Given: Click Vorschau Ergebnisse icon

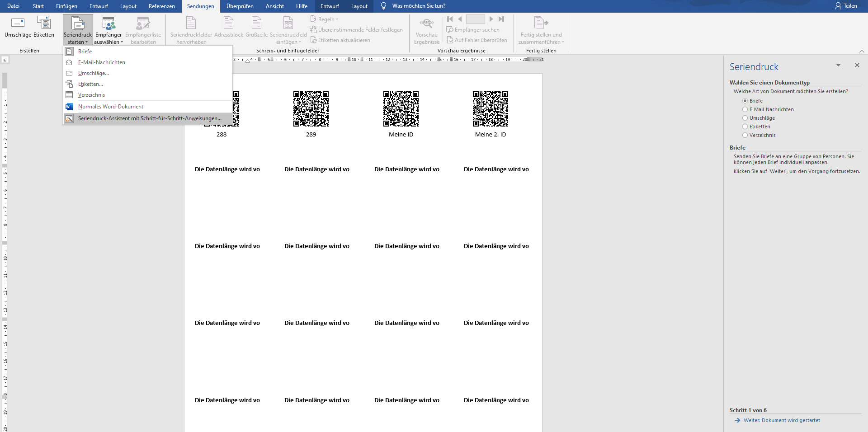Looking at the screenshot, I should coord(427,23).
